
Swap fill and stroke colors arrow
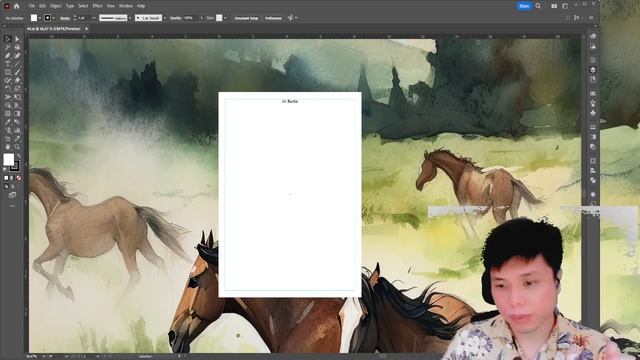tap(18, 156)
